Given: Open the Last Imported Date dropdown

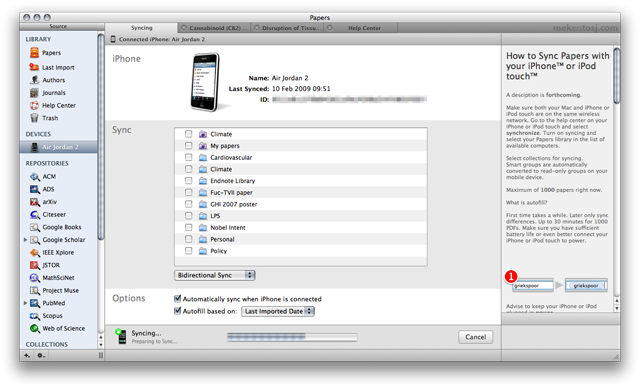Looking at the screenshot, I should (x=278, y=311).
